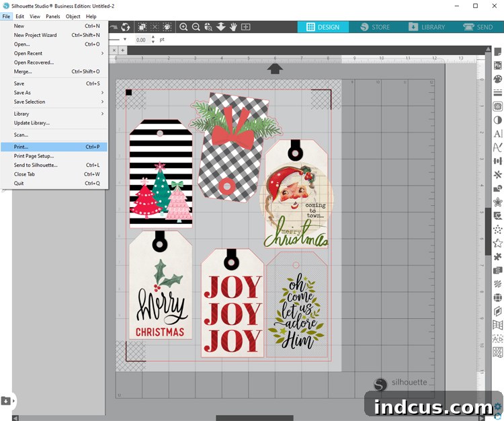Choose New from the File menu
This screenshot has height=421, width=504.
54,26
